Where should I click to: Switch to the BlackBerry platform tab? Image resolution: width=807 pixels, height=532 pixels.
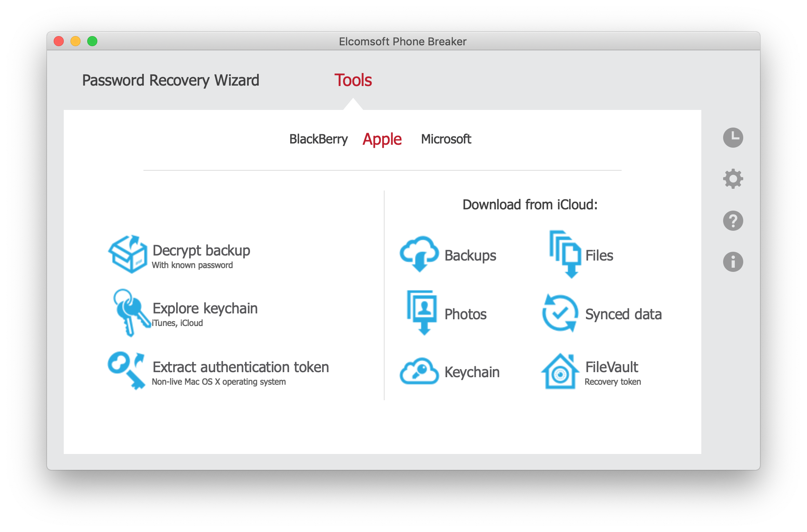pyautogui.click(x=318, y=139)
